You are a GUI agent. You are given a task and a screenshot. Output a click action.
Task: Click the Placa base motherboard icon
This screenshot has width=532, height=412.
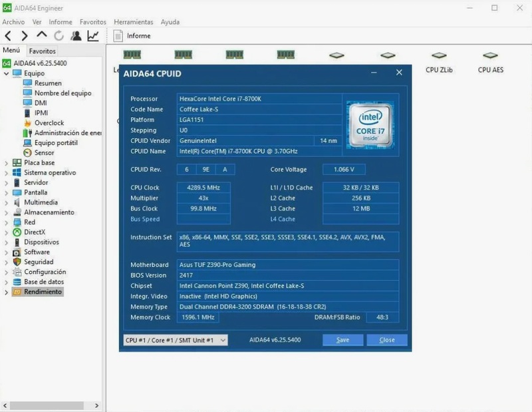tap(17, 162)
